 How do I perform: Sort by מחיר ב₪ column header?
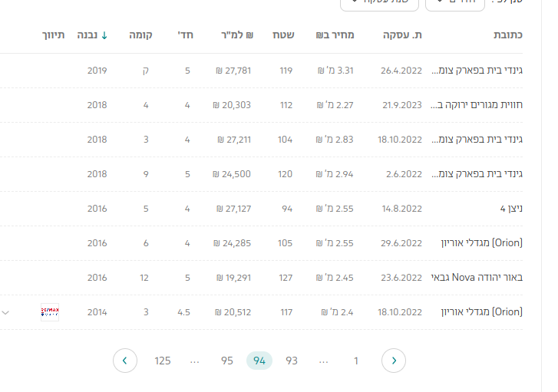click(x=334, y=35)
